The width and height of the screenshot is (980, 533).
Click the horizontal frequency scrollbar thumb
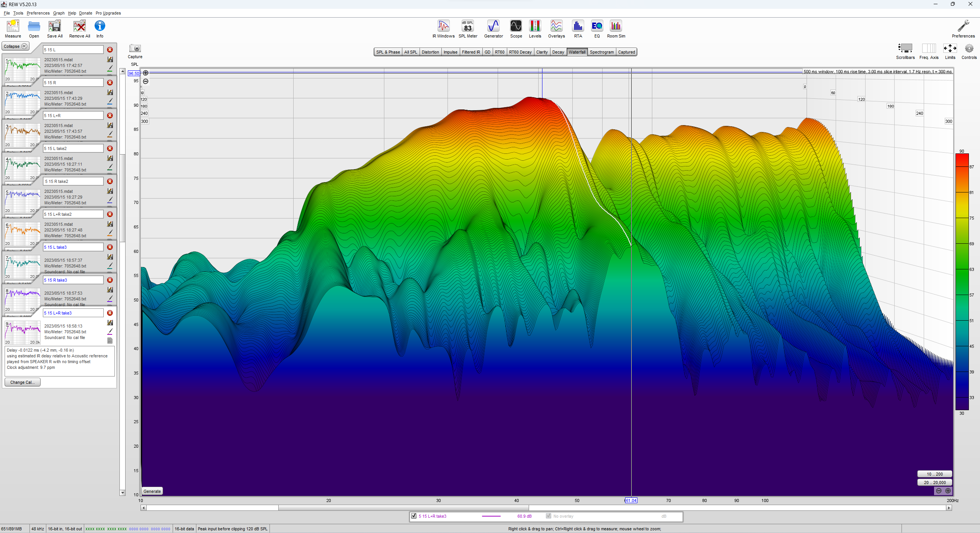403,508
